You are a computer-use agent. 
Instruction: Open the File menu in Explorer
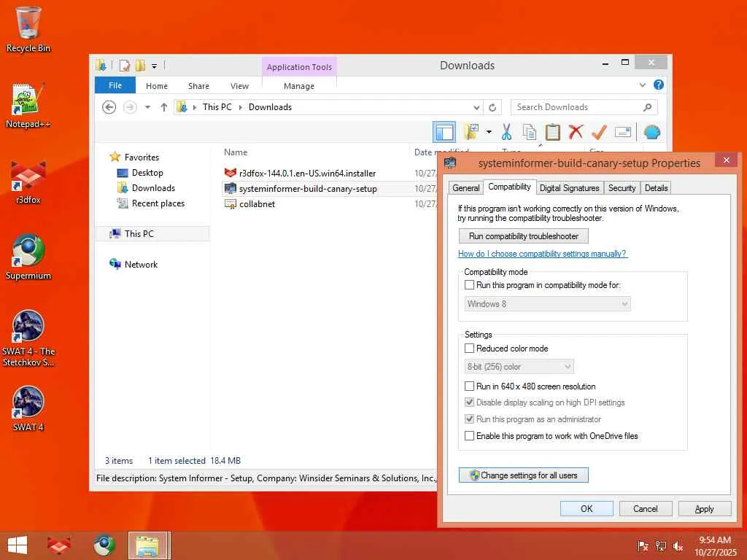(x=115, y=85)
